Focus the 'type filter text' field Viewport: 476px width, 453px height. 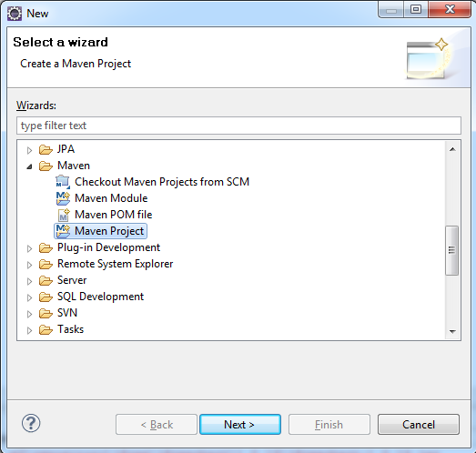point(239,126)
